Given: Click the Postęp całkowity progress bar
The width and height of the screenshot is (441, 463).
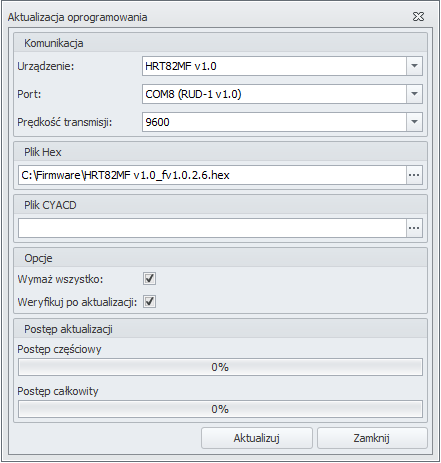Looking at the screenshot, I should [220, 409].
